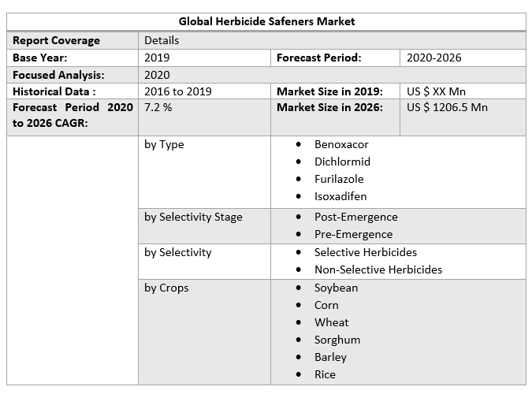Click the US $ 1206.5 Mn value

click(447, 107)
